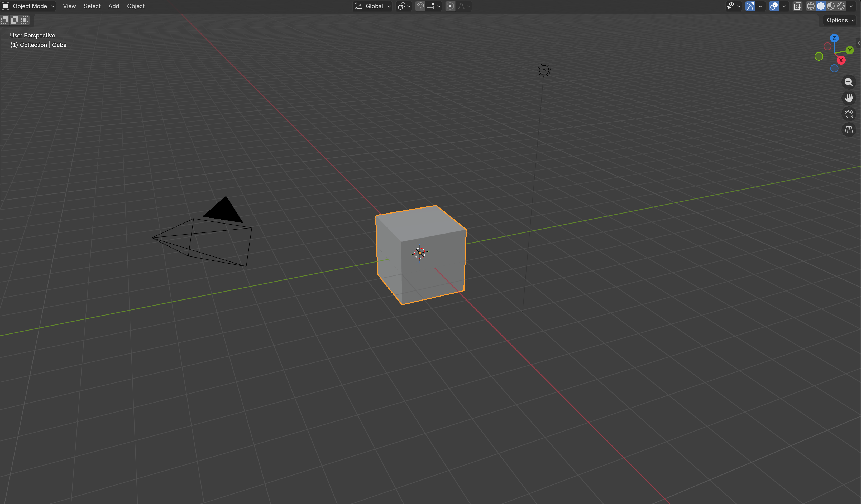Image resolution: width=861 pixels, height=504 pixels.
Task: Open the proportional editing falloff dropdown
Action: pos(464,6)
